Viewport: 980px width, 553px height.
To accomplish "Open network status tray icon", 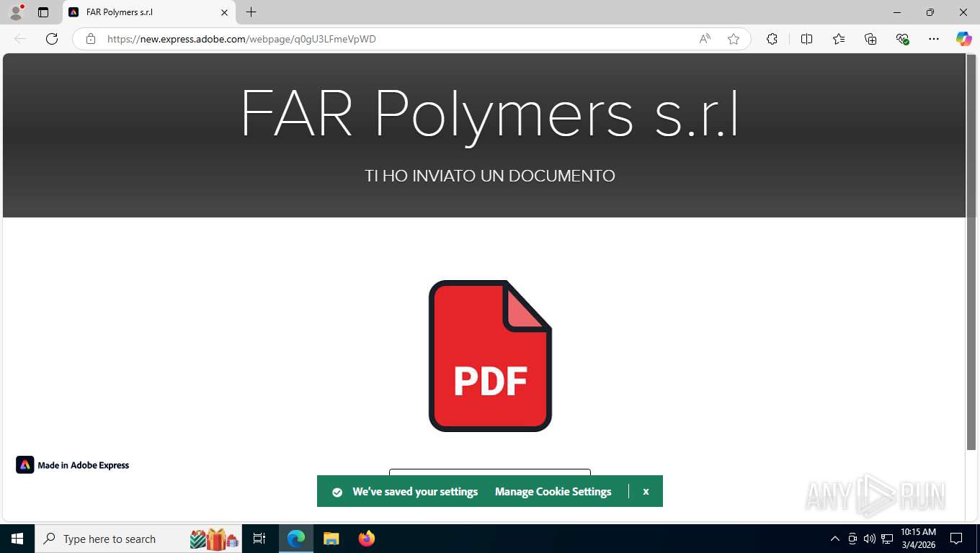I will pos(887,539).
